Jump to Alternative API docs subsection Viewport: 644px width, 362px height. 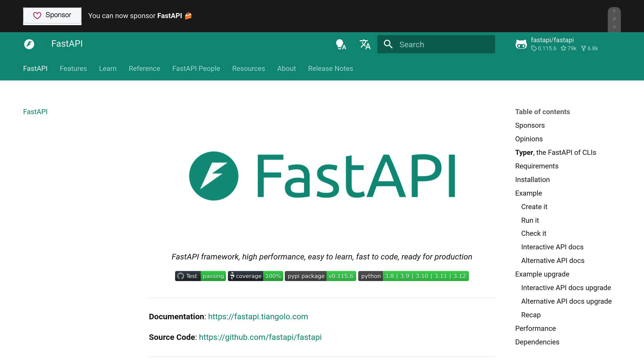(553, 260)
